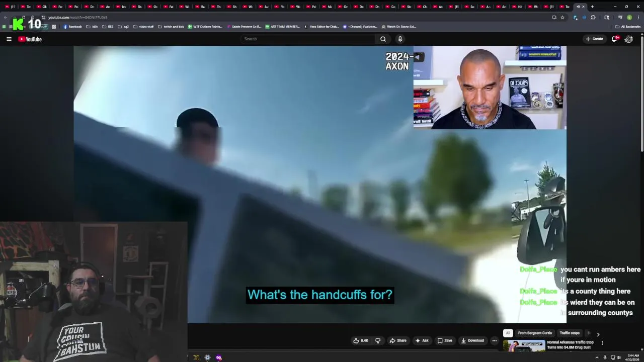The height and width of the screenshot is (362, 644).
Task: Open the ART TEAM MEMBER bookmark
Action: [x=282, y=27]
